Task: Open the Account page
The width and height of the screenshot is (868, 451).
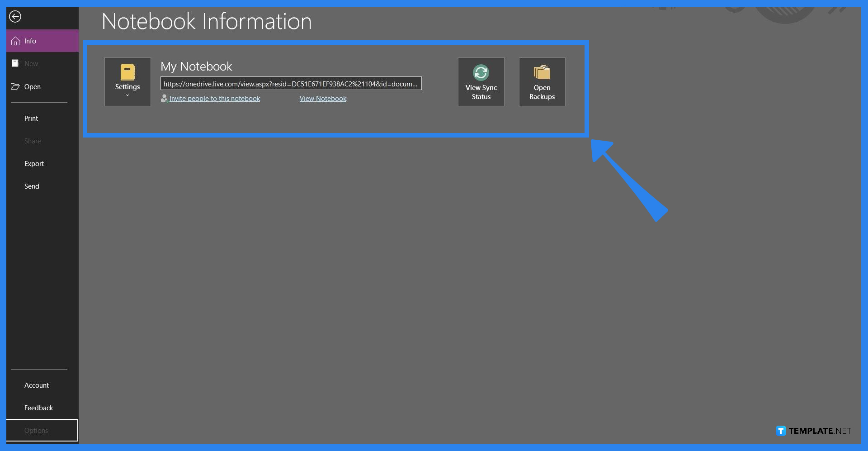Action: pos(37,385)
